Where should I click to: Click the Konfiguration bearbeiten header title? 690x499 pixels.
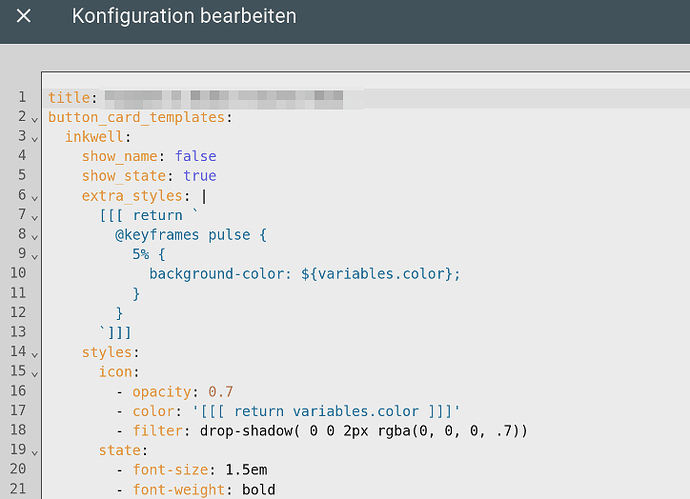[x=184, y=16]
